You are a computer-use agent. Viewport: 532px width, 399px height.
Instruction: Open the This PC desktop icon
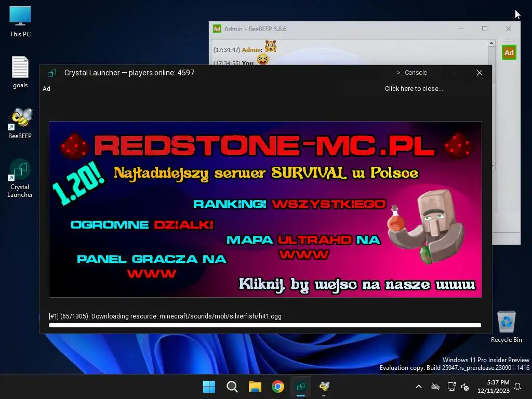tap(20, 22)
